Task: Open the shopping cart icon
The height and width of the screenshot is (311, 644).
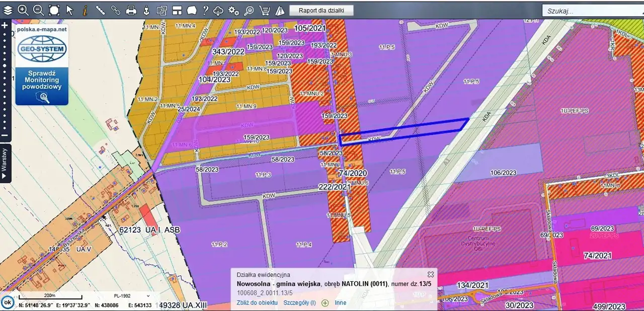Action: [264, 11]
